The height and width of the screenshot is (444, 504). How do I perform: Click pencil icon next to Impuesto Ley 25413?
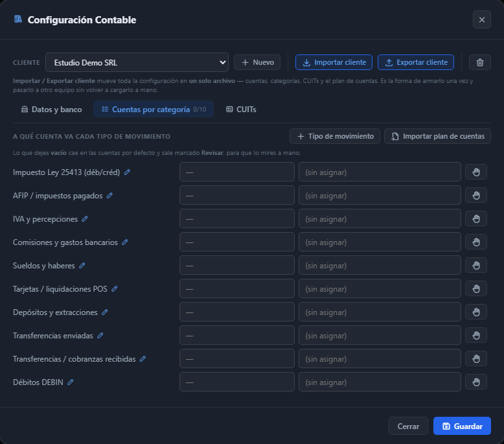coord(127,172)
